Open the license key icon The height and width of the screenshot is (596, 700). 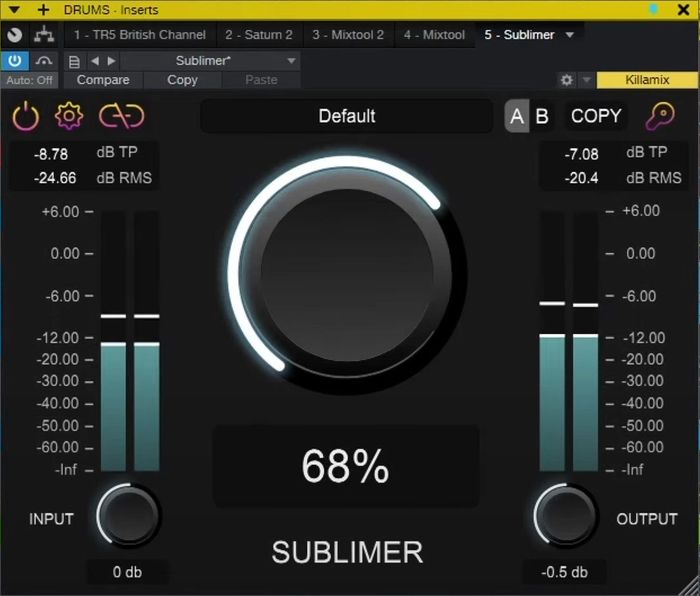pos(660,116)
